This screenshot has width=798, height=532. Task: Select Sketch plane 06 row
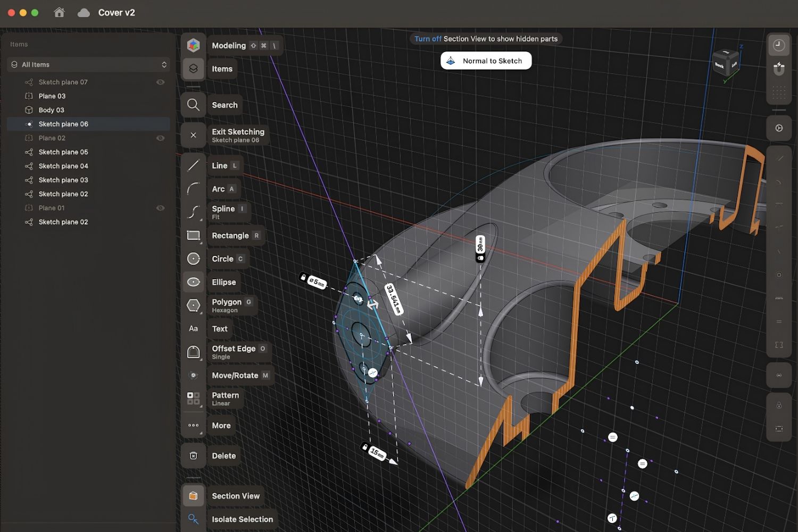[88, 124]
